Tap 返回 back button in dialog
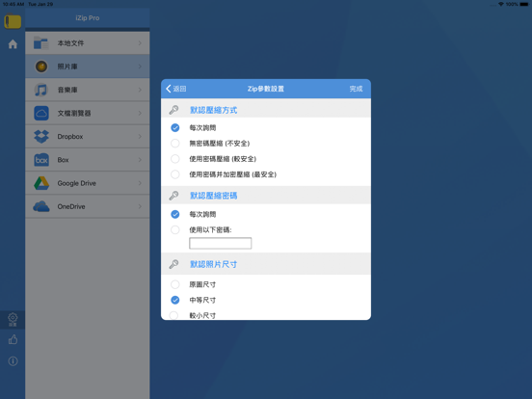The height and width of the screenshot is (399, 532). coord(175,89)
